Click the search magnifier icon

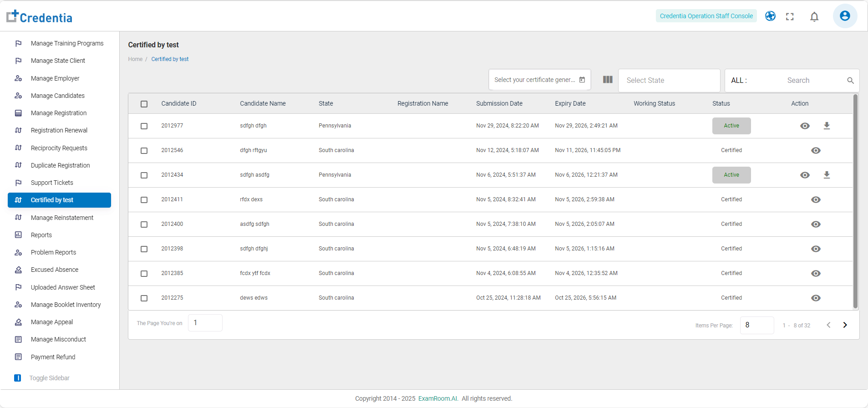click(x=850, y=81)
